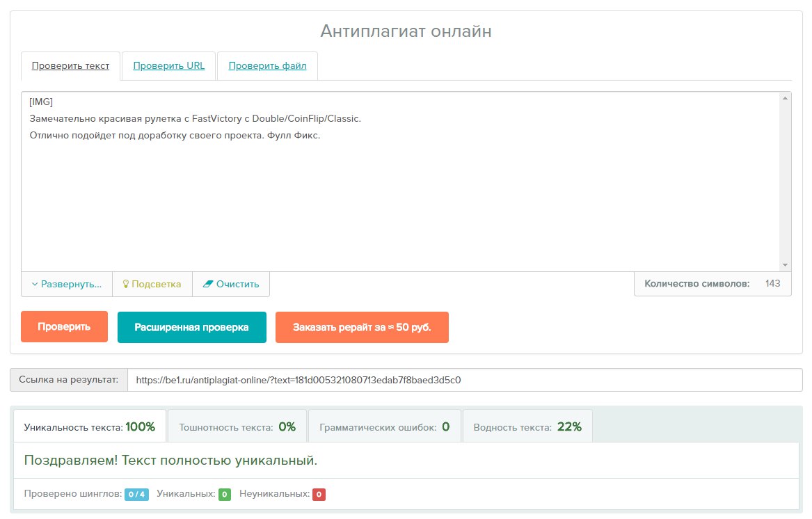Click the result link URL field
This screenshot has width=812, height=519.
pos(464,381)
